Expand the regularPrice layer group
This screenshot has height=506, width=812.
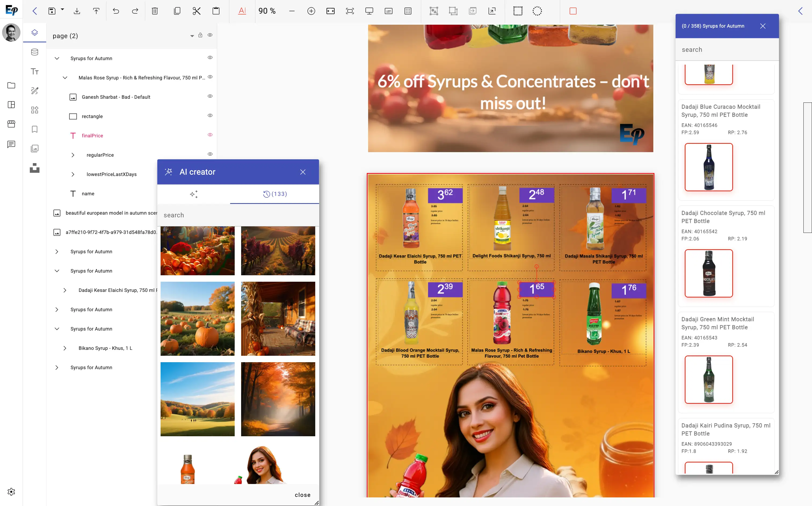pyautogui.click(x=73, y=155)
